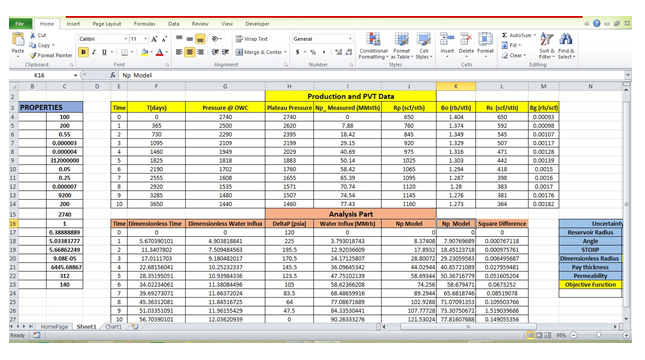Click the Insert Worksheet tab icon
The width and height of the screenshot is (645, 360).
click(135, 327)
